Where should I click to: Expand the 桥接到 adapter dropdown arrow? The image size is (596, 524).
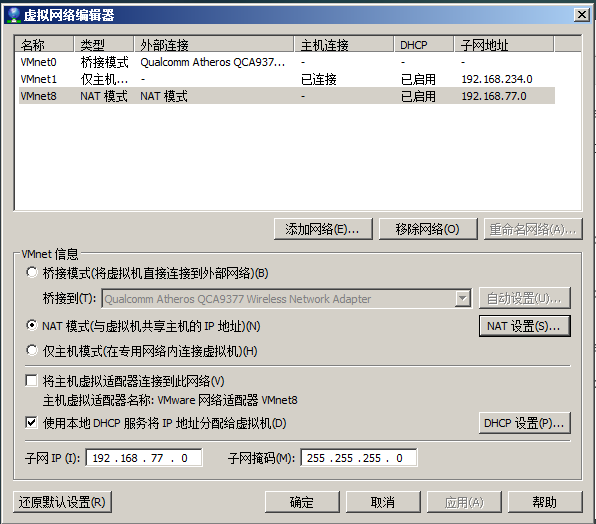pyautogui.click(x=463, y=299)
